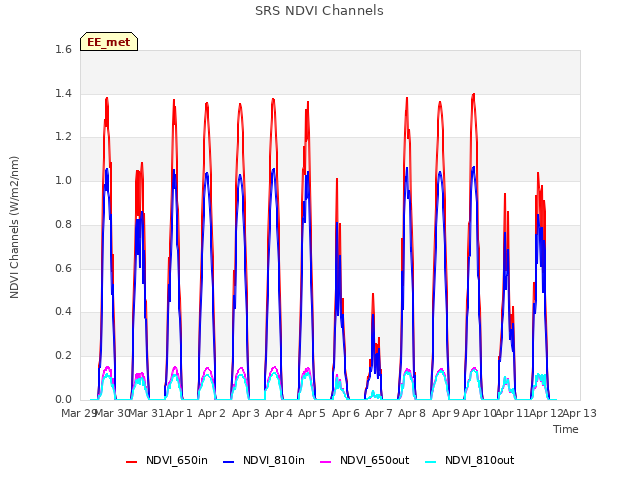This screenshot has width=640, height=480.
Task: Click the red NDVI_650in legend swatch
Action: pyautogui.click(x=131, y=462)
